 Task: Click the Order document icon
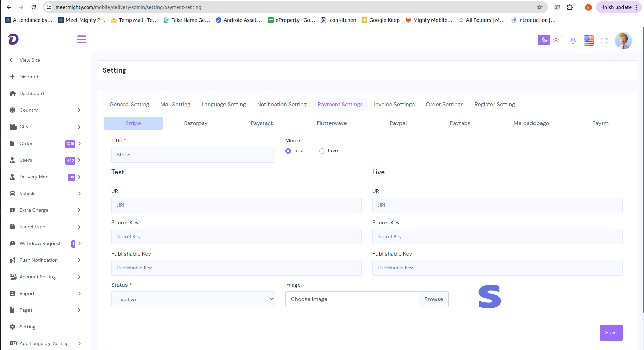pos(12,143)
